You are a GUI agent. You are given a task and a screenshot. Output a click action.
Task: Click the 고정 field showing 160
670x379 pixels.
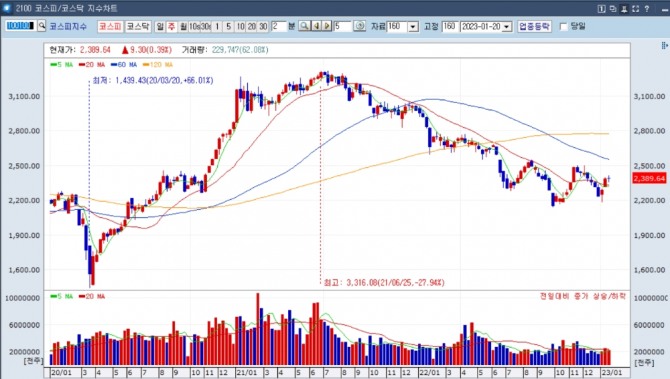[450, 26]
